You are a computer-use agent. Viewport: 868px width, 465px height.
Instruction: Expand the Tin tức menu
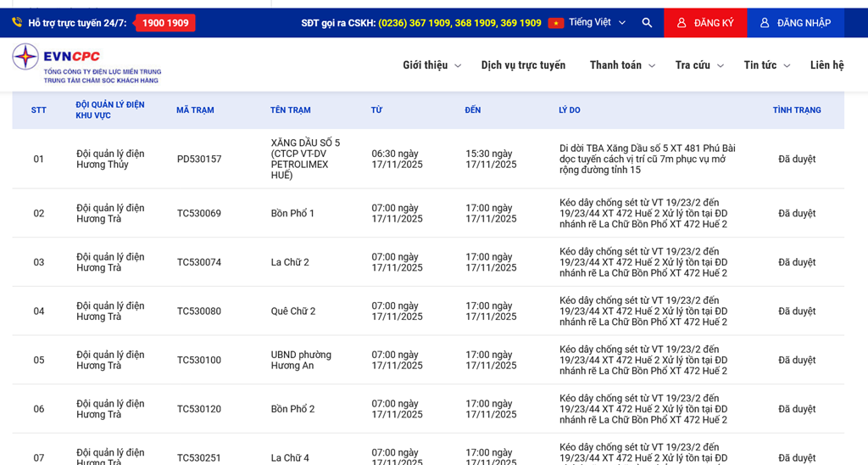click(766, 65)
